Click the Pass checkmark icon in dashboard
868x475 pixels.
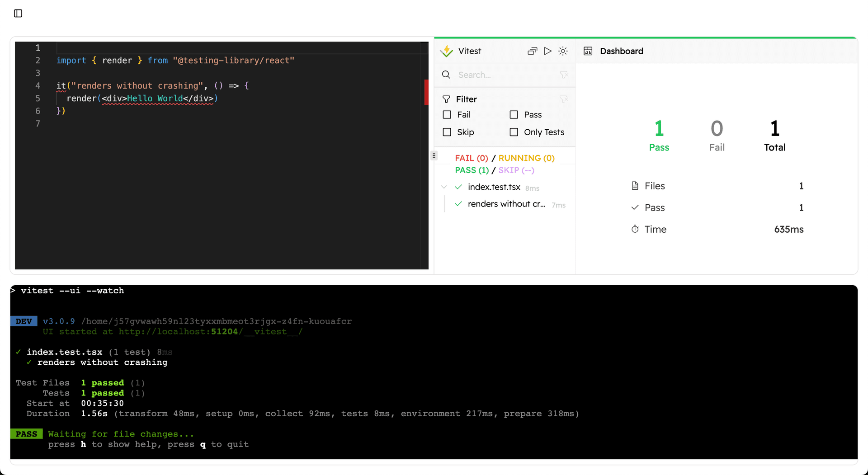click(635, 207)
